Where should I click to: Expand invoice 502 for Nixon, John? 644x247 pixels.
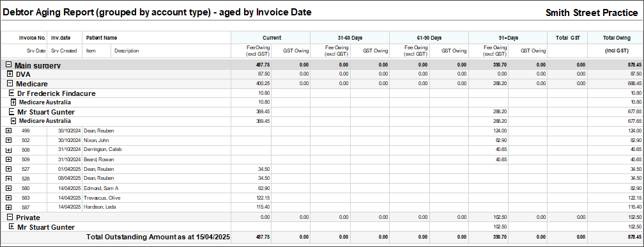pos(9,140)
